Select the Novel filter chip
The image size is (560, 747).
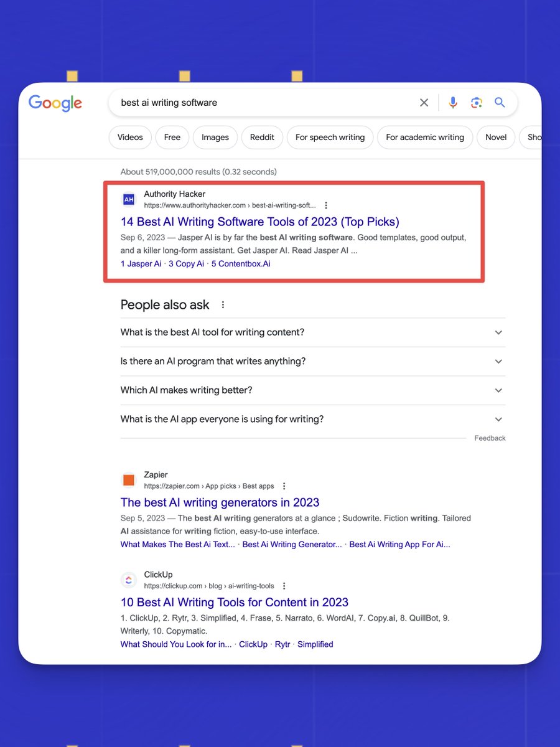(x=496, y=138)
